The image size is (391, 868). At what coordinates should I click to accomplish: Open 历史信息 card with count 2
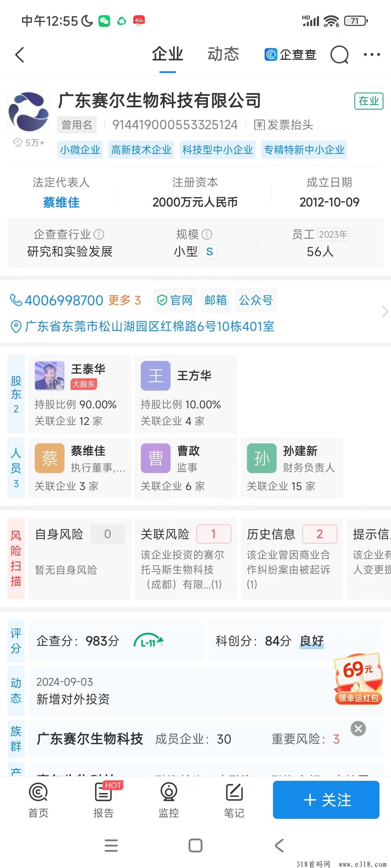tap(292, 558)
